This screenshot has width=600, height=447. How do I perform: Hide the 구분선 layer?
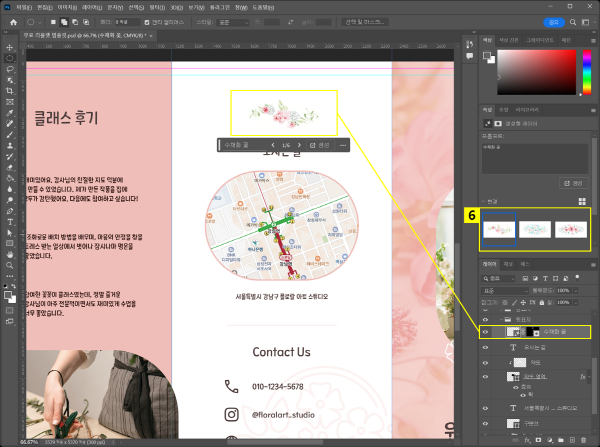click(487, 423)
